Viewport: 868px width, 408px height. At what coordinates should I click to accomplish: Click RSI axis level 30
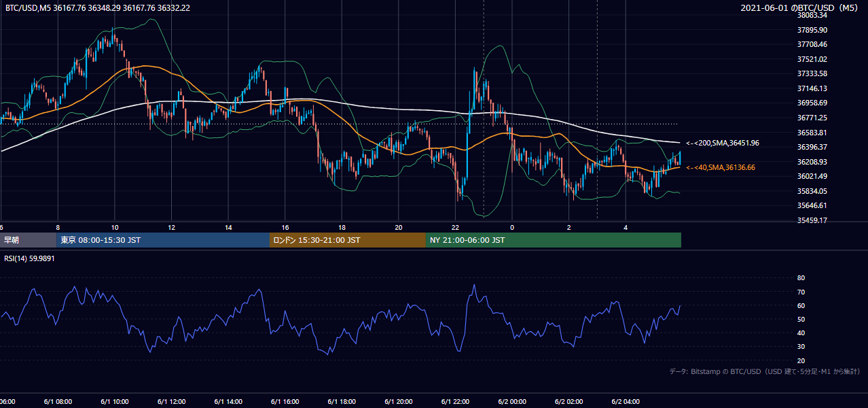coord(801,347)
